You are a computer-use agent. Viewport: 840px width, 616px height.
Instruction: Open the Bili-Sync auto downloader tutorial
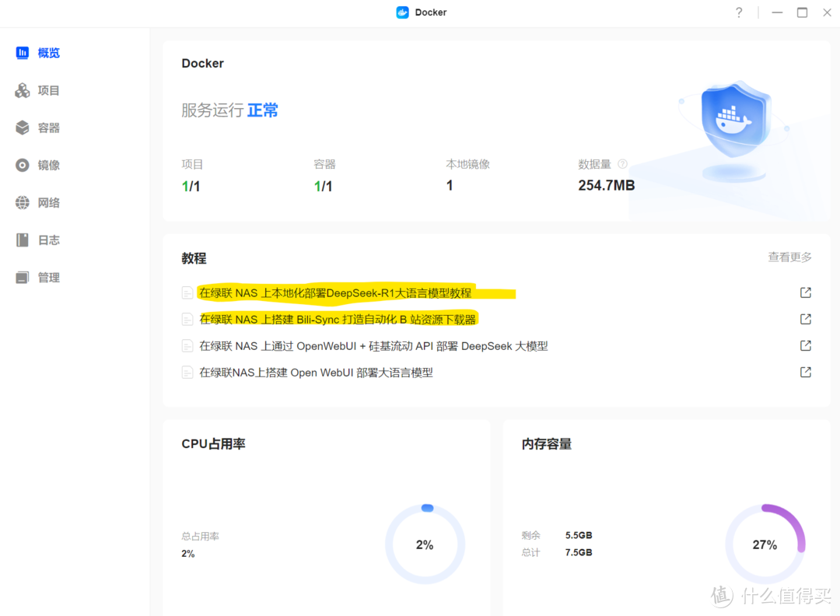point(338,318)
